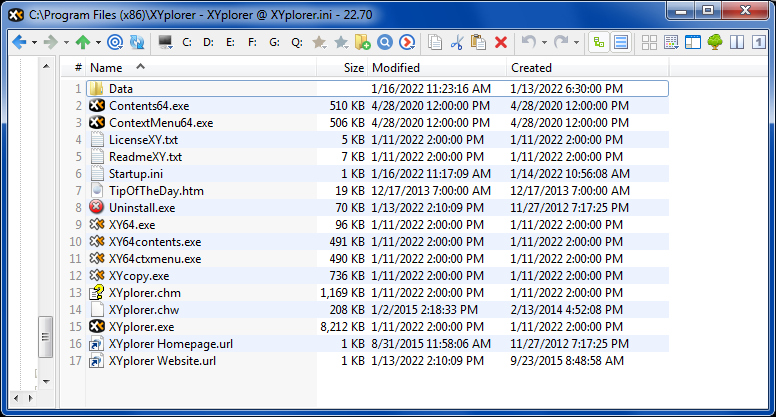Select the Data folder row
Image resolution: width=776 pixels, height=417 pixels.
[377, 89]
